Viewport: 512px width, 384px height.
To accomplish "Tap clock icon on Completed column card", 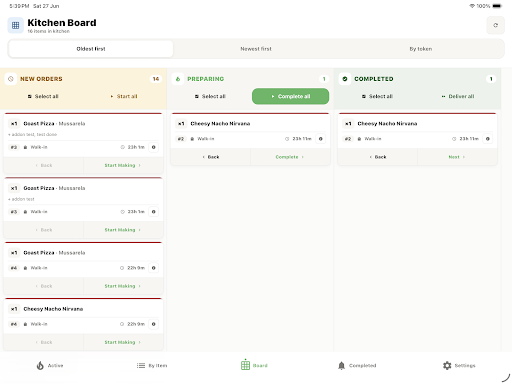I will click(454, 139).
